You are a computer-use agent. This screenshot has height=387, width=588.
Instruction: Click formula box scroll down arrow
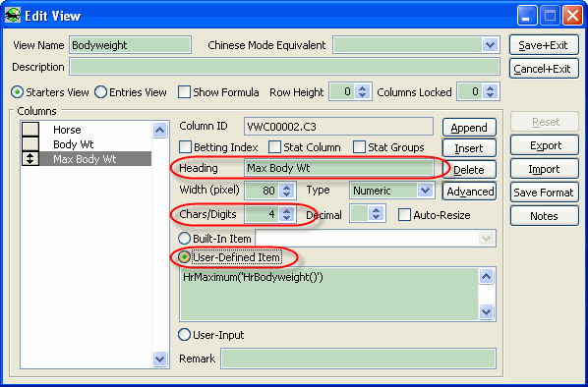tap(487, 311)
